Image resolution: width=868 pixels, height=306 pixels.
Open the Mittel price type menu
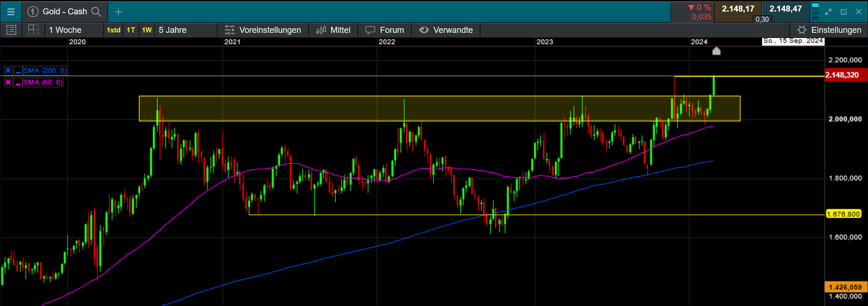(x=333, y=30)
